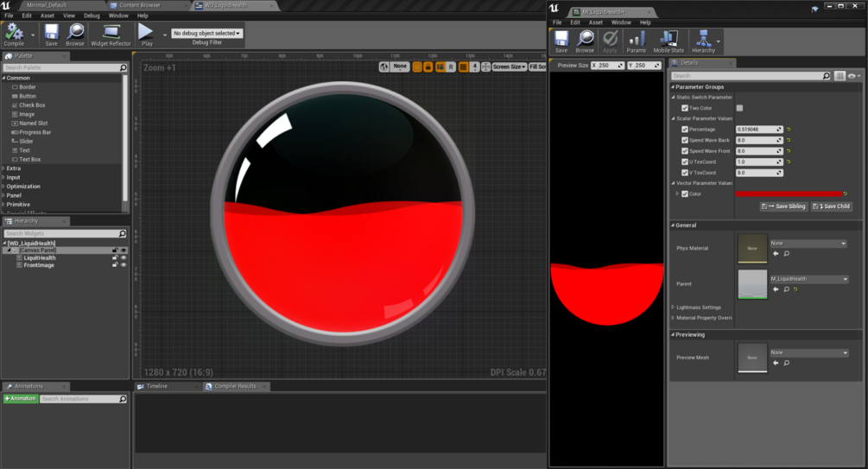Click Save Child button

pos(832,206)
